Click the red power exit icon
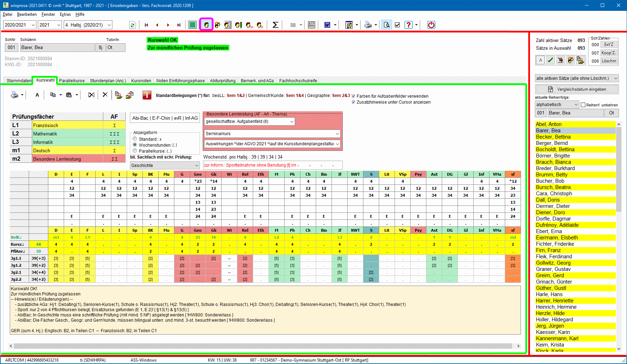627x364 pixels. (x=431, y=25)
